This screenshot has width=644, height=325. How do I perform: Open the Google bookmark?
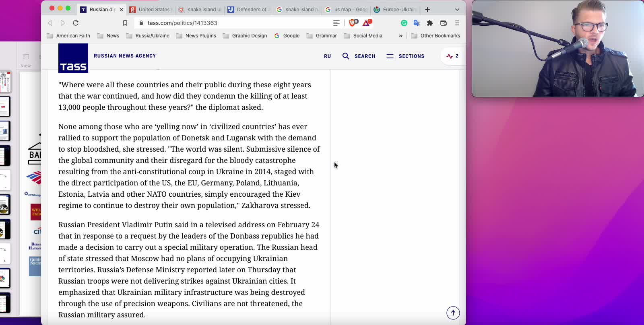pos(287,36)
